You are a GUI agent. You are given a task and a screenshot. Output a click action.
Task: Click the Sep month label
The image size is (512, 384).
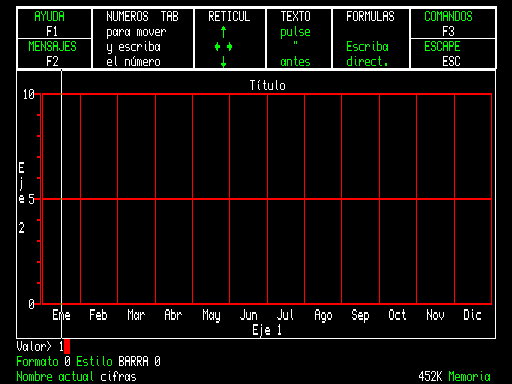click(x=360, y=316)
